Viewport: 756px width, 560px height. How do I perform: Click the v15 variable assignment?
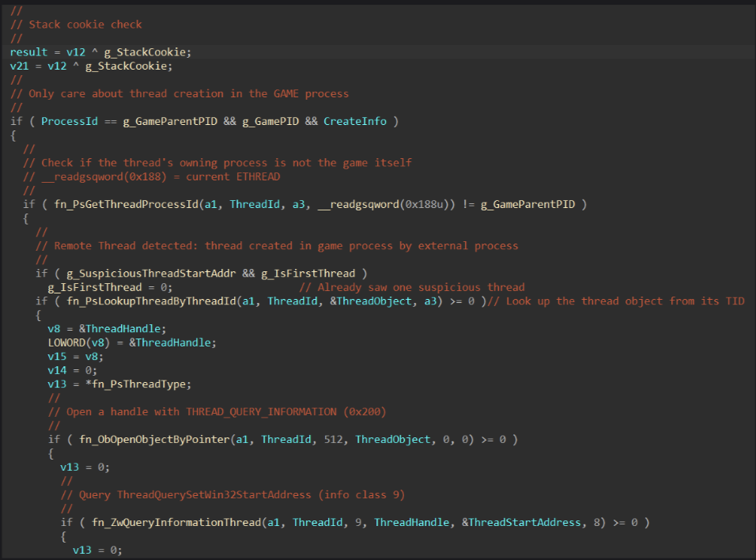pos(57,356)
